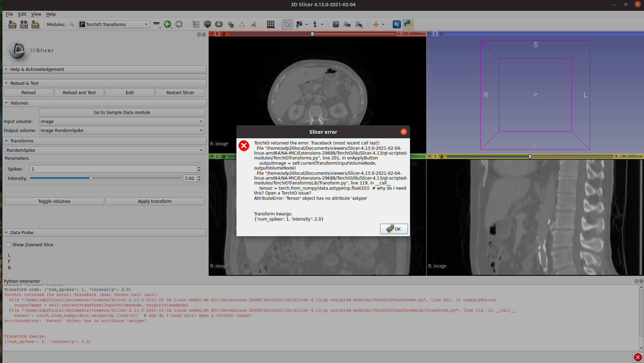Screen dimensions: 644x363
Task: Click the module finder magnifier icon
Action: click(x=72, y=24)
